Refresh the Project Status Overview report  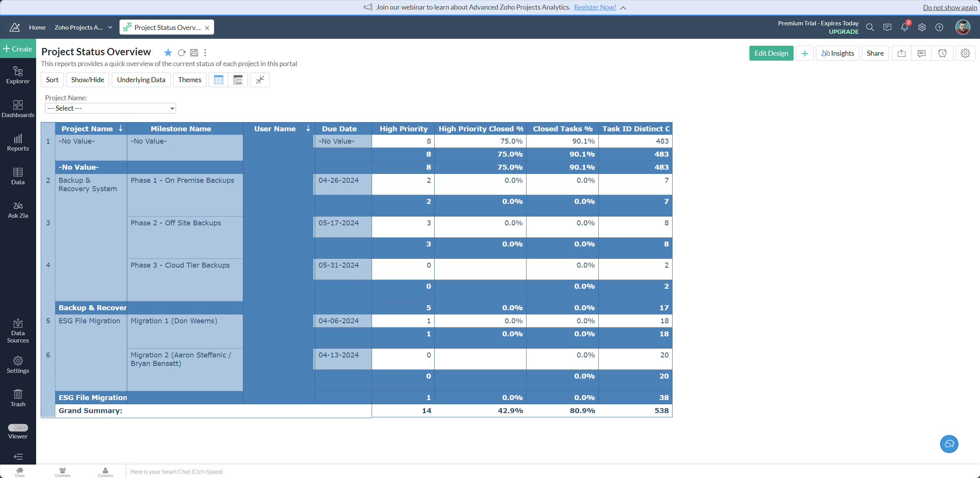(181, 53)
